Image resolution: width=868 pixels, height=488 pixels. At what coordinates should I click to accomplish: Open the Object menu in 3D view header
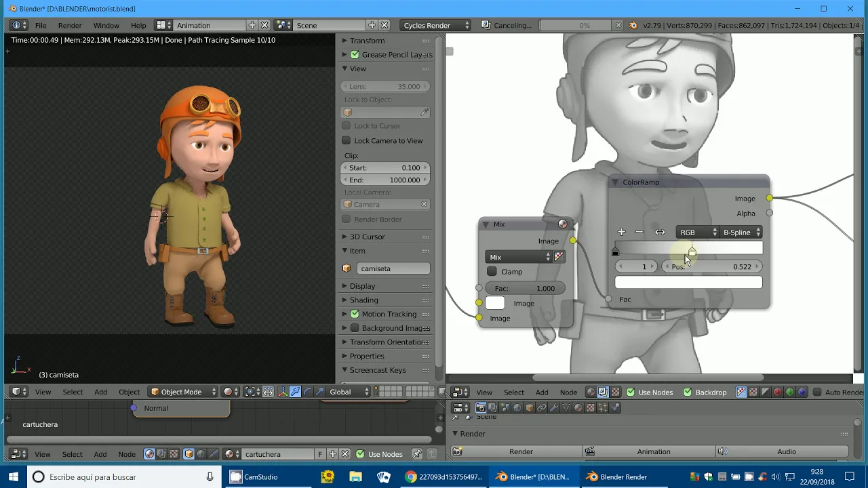[129, 392]
